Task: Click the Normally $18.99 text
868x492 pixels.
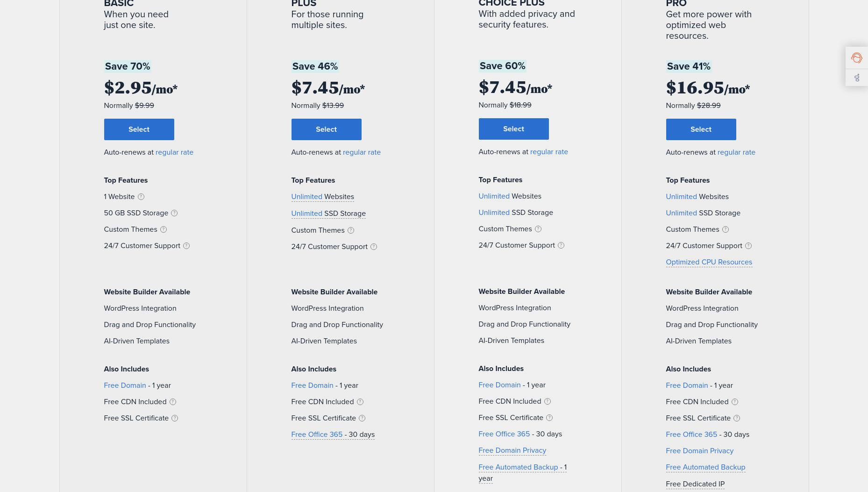Action: 505,105
